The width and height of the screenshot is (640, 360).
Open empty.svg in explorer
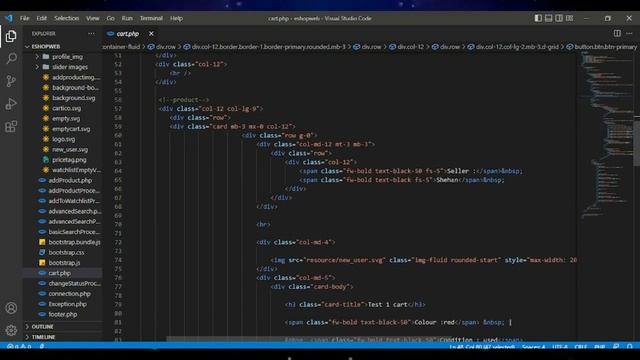point(61,118)
